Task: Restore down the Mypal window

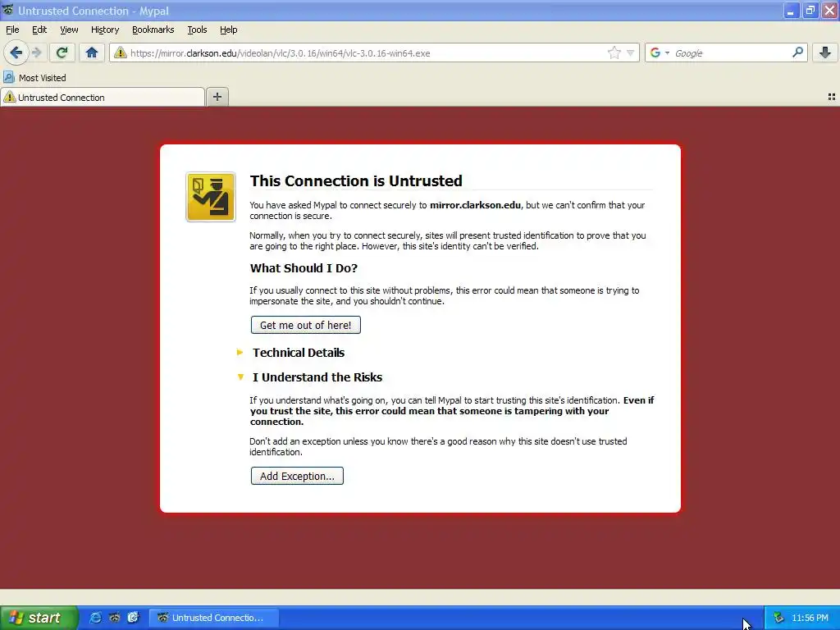Action: (810, 10)
